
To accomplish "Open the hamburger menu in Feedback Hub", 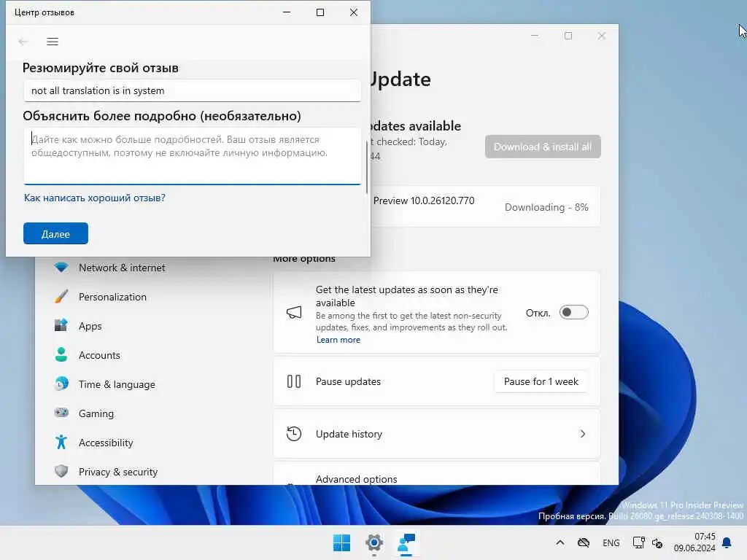I will (x=53, y=42).
